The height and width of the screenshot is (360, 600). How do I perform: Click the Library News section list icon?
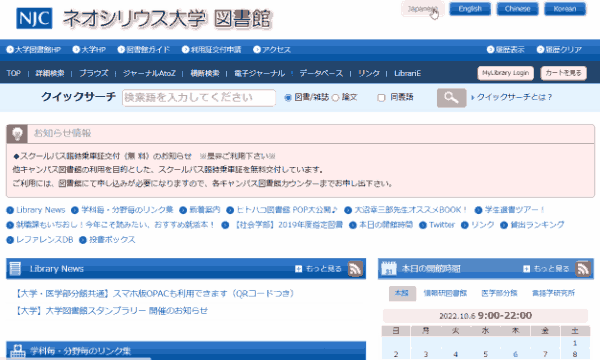click(15, 269)
